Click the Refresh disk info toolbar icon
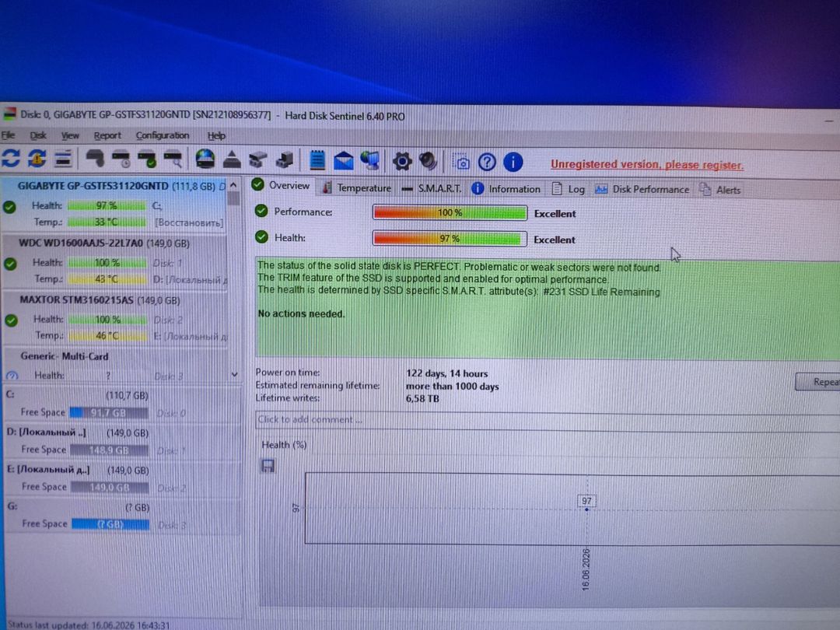 11,159
